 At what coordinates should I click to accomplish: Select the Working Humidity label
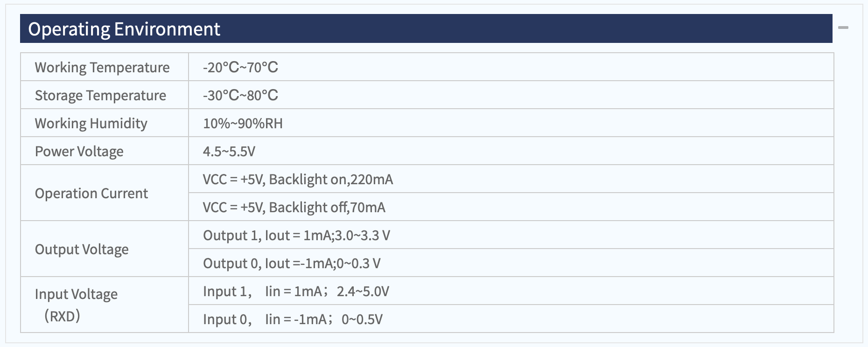coord(91,123)
